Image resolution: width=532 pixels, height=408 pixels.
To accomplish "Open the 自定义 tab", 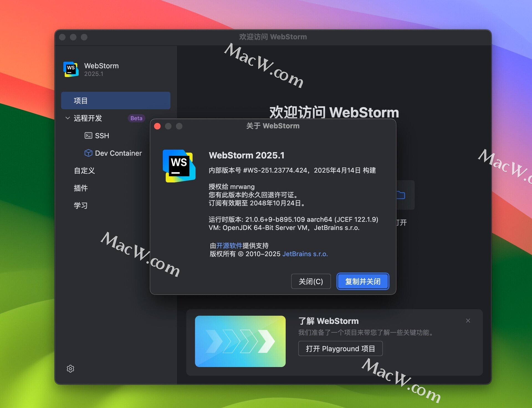I will click(84, 171).
